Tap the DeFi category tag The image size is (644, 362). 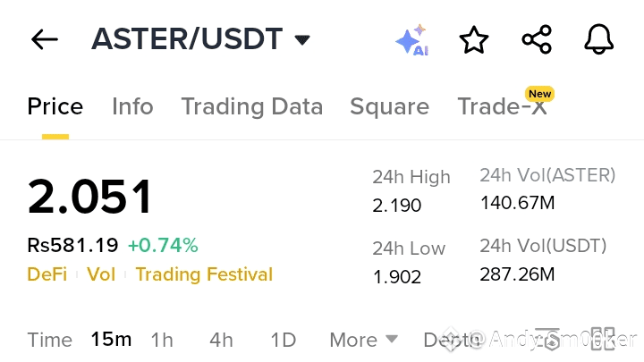pos(47,274)
